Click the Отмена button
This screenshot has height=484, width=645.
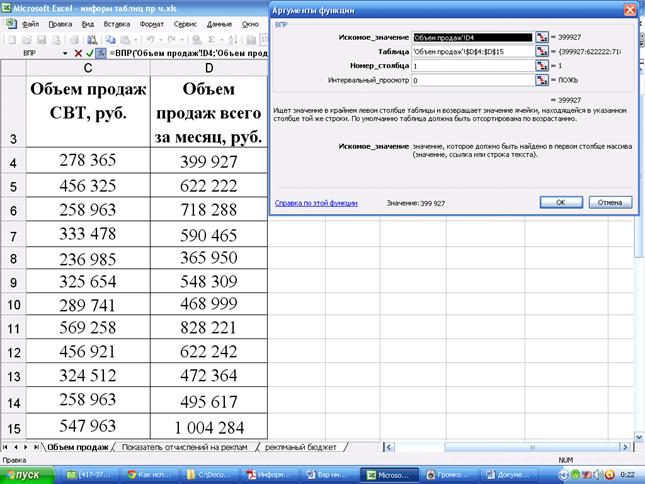[x=609, y=202]
